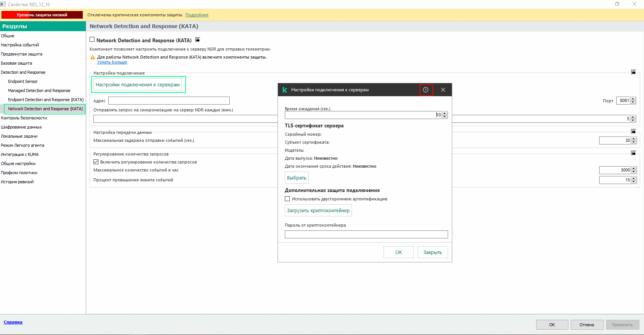The height and width of the screenshot is (335, 644).
Task: Click the Выбрать certificate button
Action: [x=297, y=178]
